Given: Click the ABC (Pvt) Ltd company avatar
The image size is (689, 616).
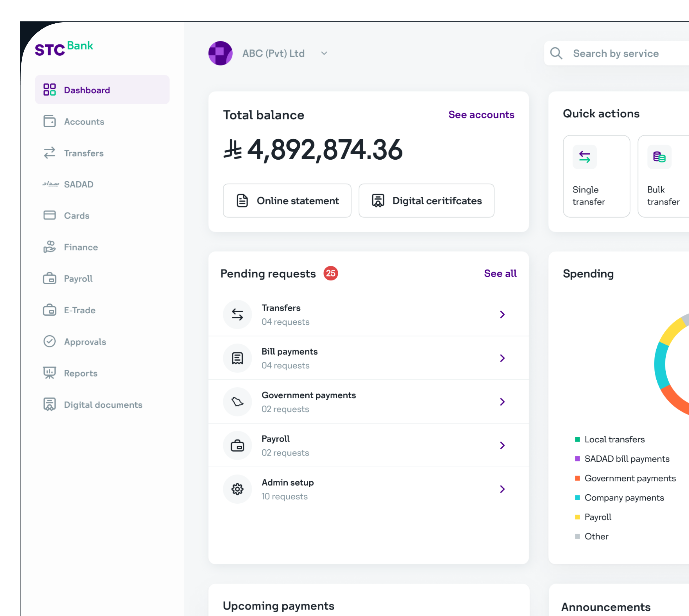Looking at the screenshot, I should (x=220, y=53).
